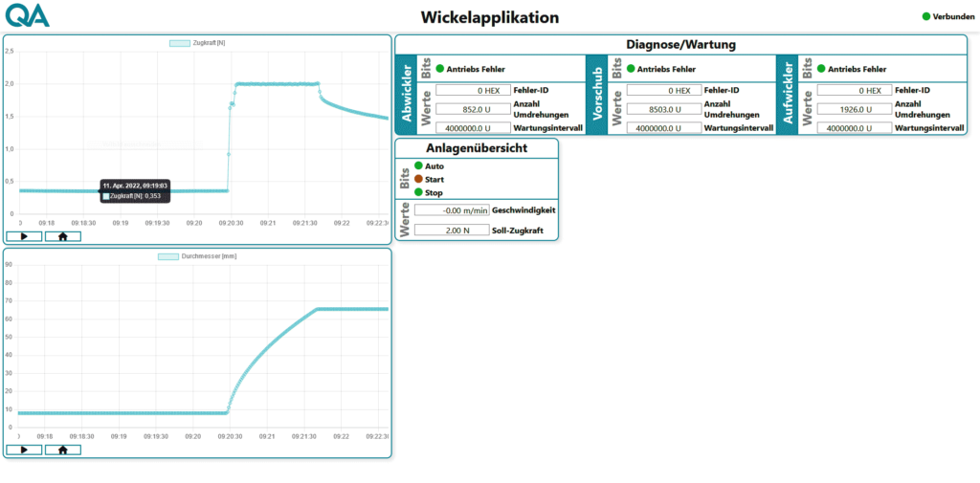
Task: Reset the Zugkraft chart with home button
Action: pos(62,236)
